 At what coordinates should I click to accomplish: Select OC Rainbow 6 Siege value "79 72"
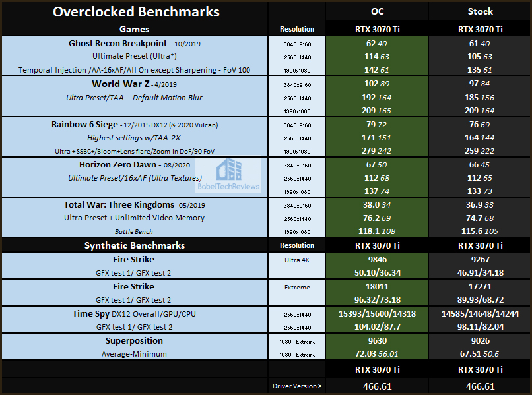[x=377, y=125]
